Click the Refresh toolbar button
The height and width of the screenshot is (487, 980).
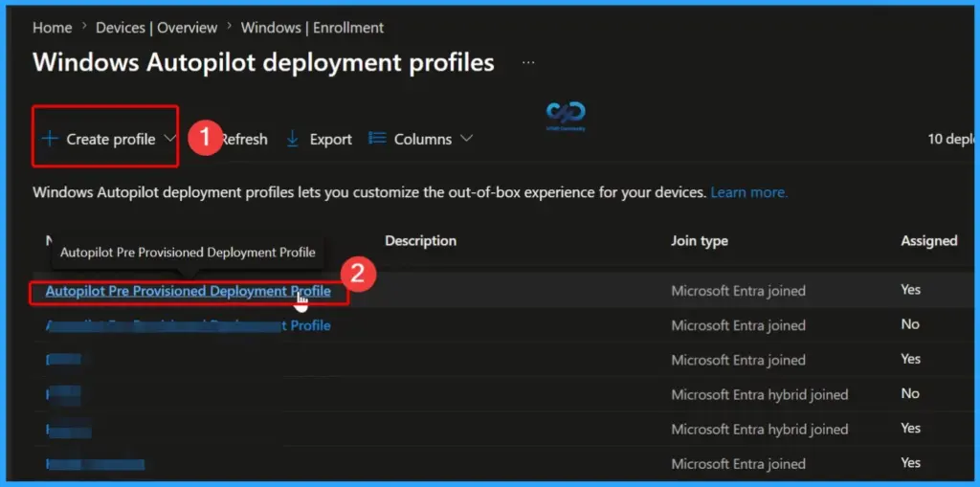coord(244,139)
